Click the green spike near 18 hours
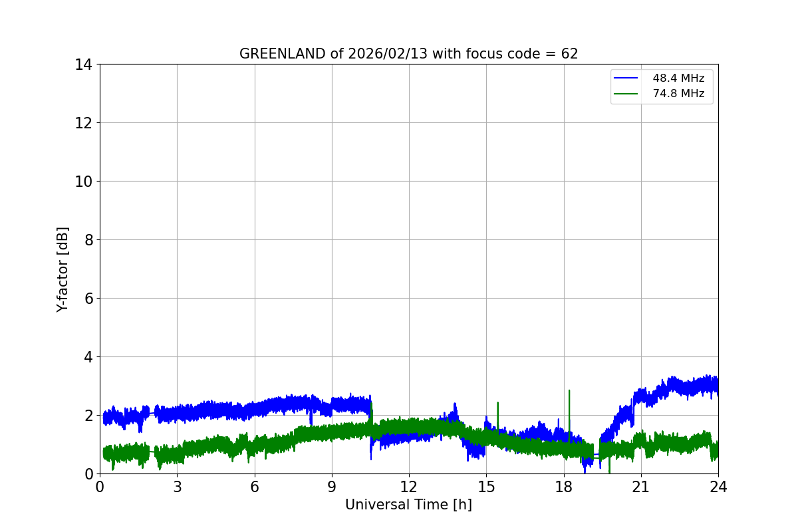798x532 pixels. 569,412
